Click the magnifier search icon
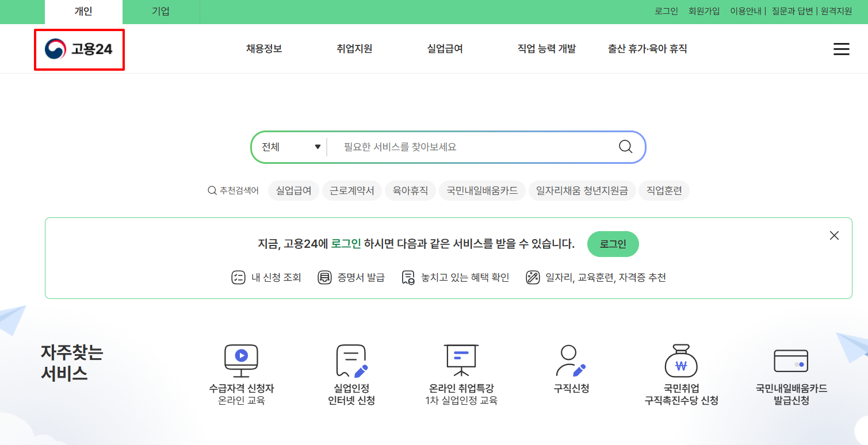Viewport: 868px width, 445px height. pos(625,147)
